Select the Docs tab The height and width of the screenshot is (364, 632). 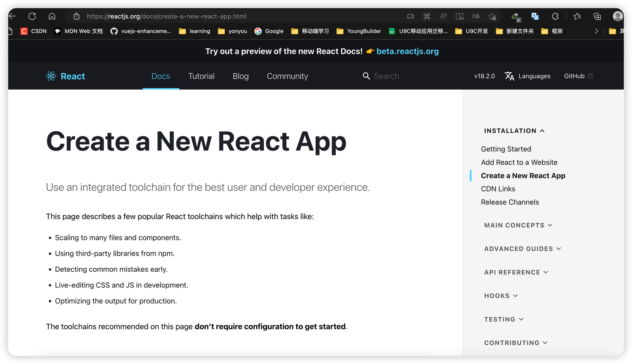tap(161, 76)
